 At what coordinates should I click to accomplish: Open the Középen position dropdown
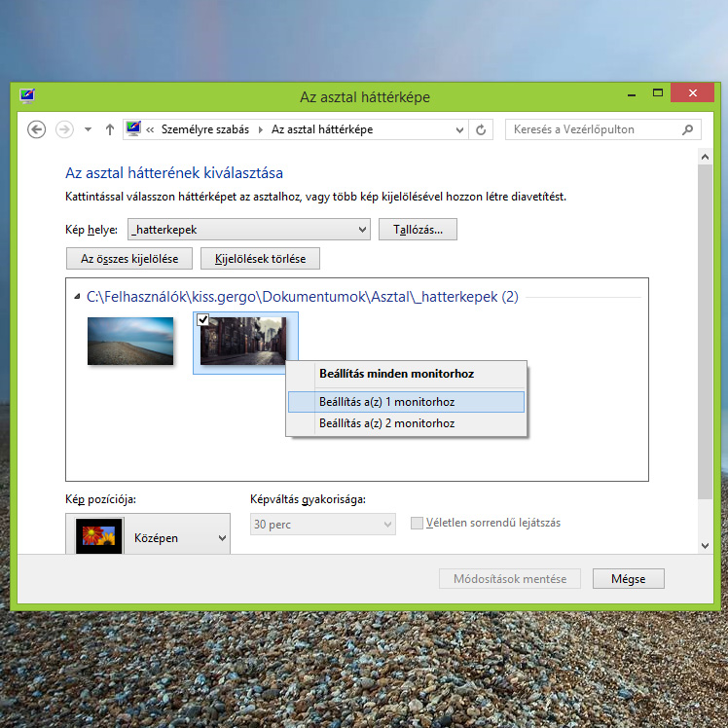coord(222,538)
